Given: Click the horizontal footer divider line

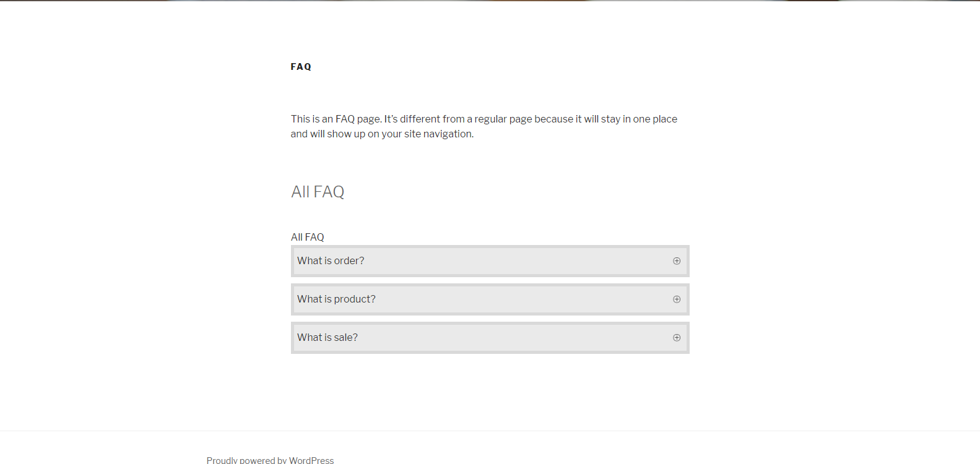Looking at the screenshot, I should pos(490,431).
